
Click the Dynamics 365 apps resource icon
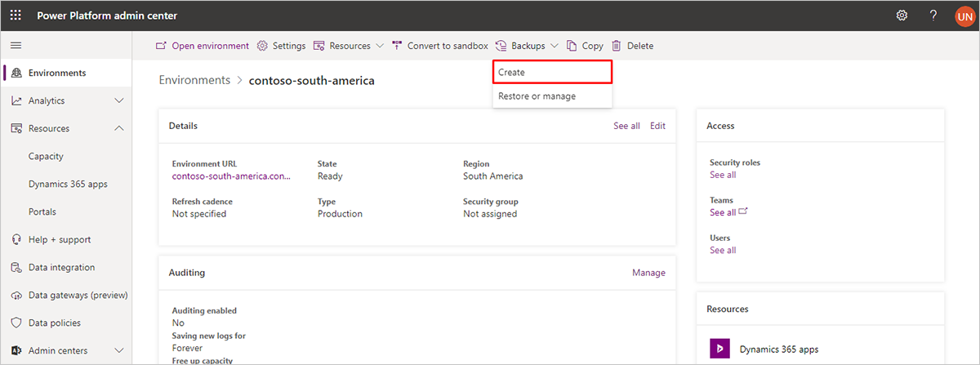pyautogui.click(x=719, y=349)
